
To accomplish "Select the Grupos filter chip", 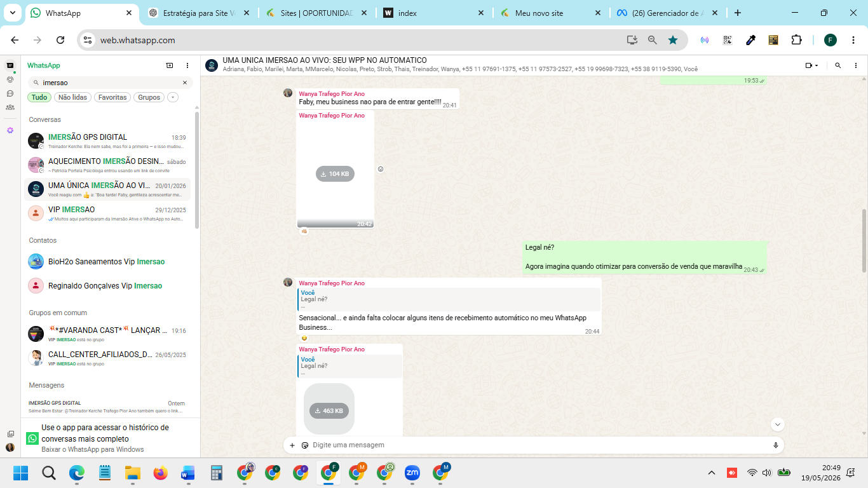I will tap(149, 97).
